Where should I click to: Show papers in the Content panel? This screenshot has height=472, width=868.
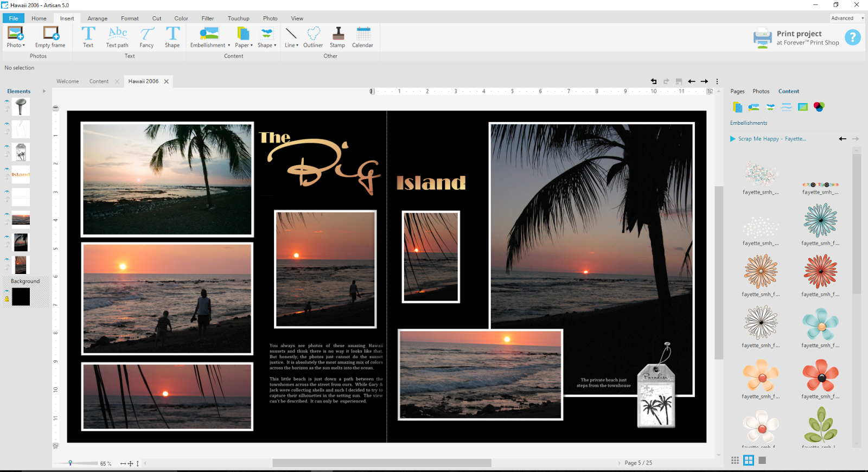(737, 107)
